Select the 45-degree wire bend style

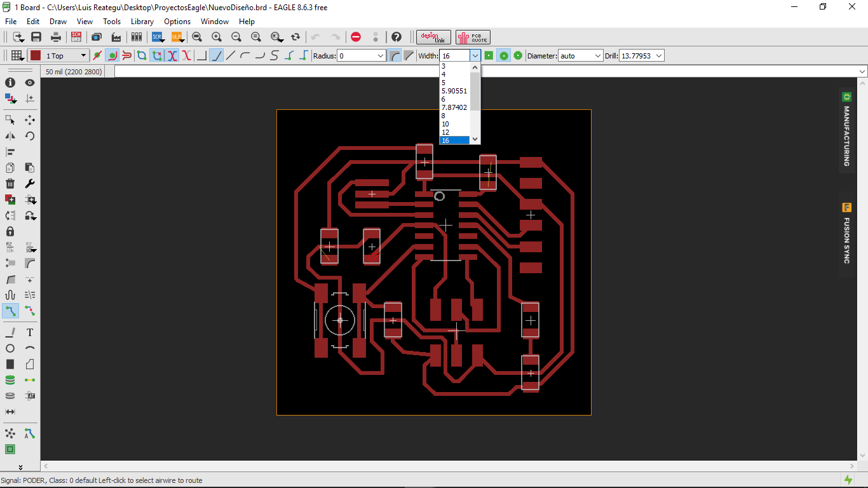[217, 55]
